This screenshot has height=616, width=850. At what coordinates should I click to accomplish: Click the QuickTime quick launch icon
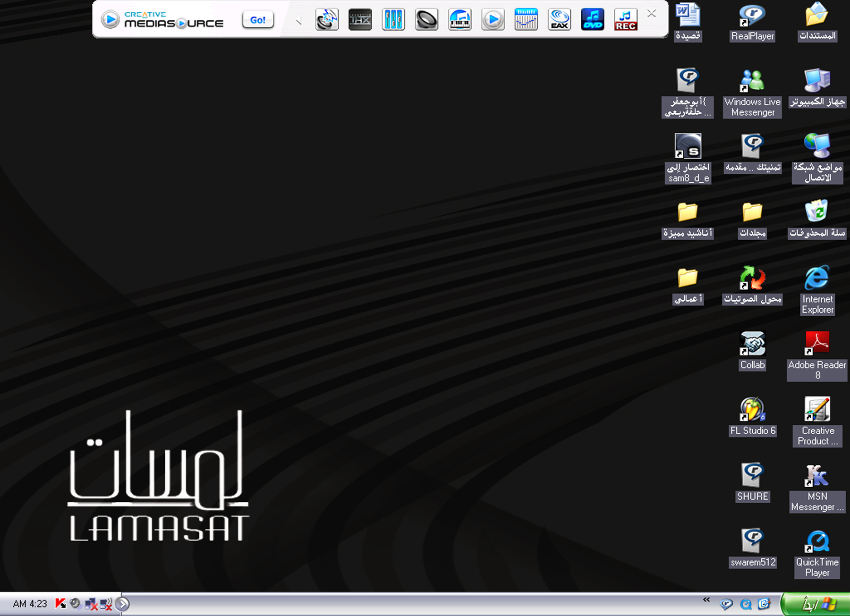pos(746,604)
